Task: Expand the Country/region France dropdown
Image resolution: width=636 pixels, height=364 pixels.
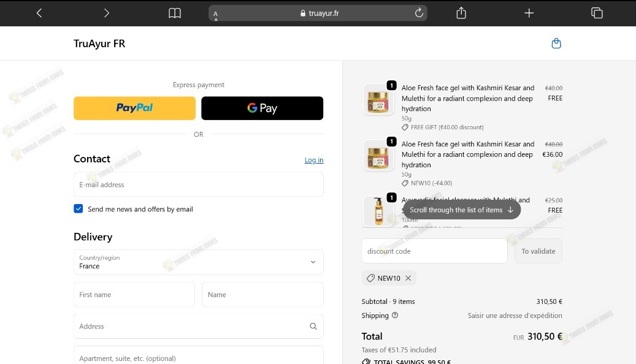Action: coord(199,262)
